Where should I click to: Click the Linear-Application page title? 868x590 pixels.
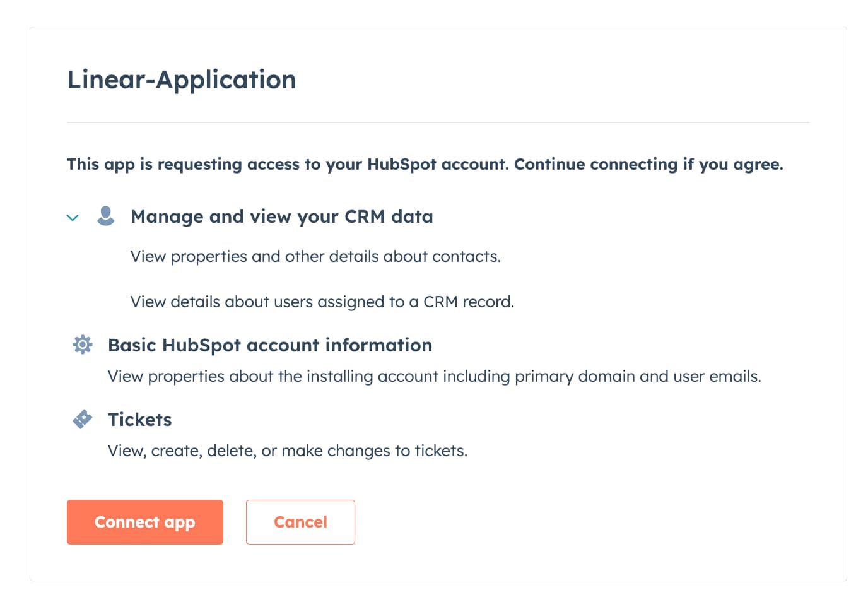(x=182, y=79)
